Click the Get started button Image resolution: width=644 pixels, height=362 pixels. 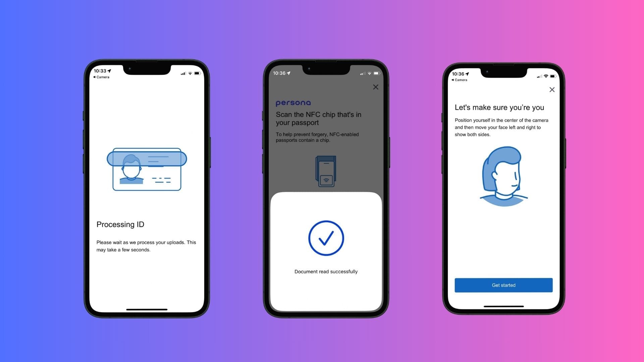[504, 285]
